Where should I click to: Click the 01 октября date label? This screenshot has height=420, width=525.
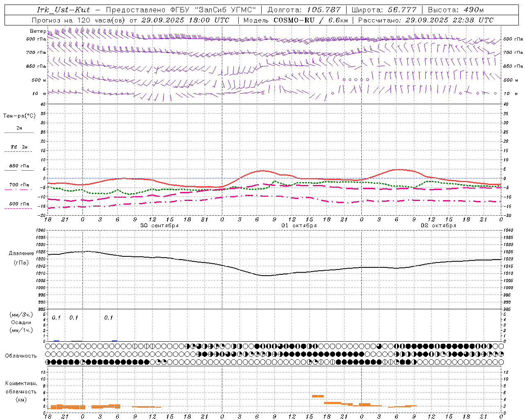(299, 225)
